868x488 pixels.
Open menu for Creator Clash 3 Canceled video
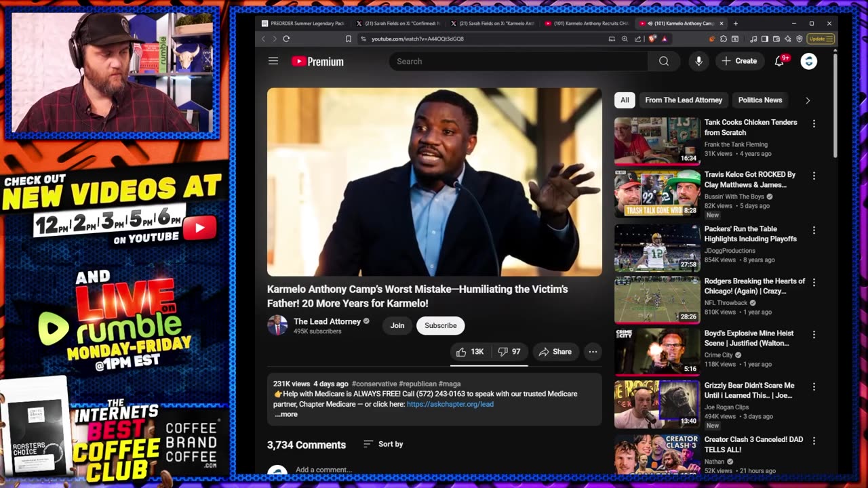tap(814, 441)
